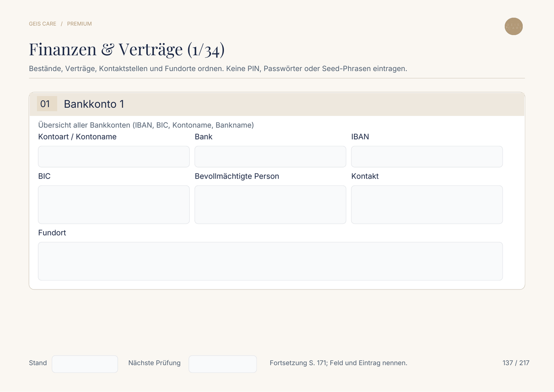Click the BIC input field

114,205
